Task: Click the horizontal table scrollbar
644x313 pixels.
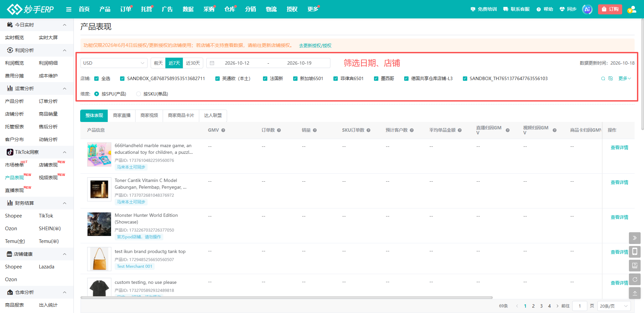Action: pyautogui.click(x=286, y=298)
